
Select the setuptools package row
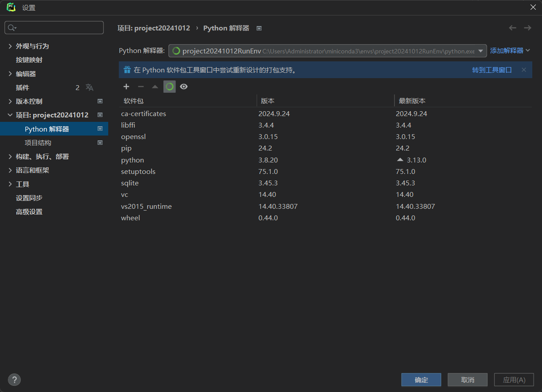coord(326,171)
